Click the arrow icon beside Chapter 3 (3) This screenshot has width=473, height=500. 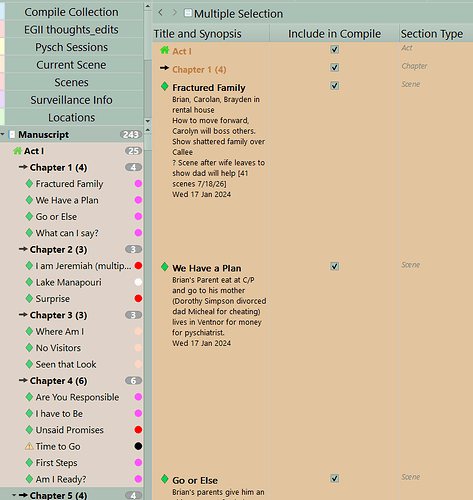tap(23, 315)
